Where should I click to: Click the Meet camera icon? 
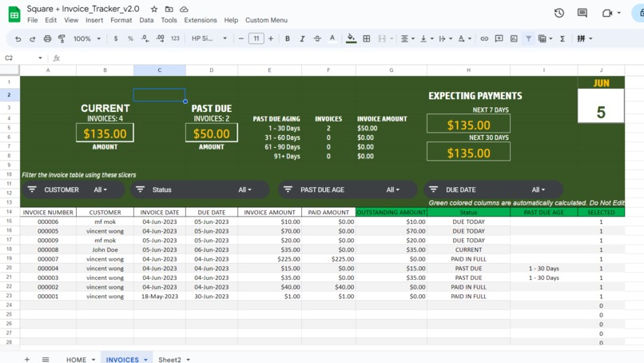coord(607,13)
